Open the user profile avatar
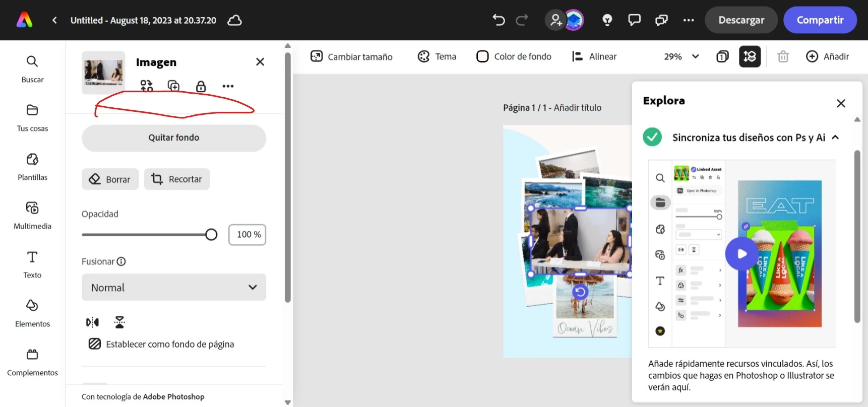The width and height of the screenshot is (868, 407). point(574,20)
